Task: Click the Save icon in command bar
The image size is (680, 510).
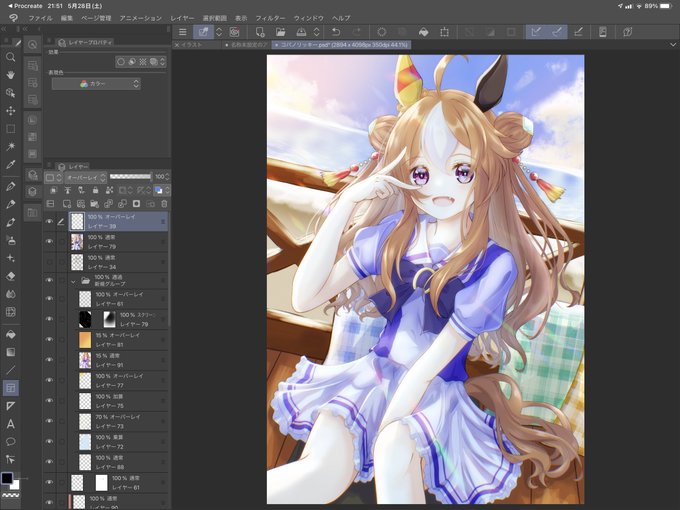Action: [x=301, y=32]
